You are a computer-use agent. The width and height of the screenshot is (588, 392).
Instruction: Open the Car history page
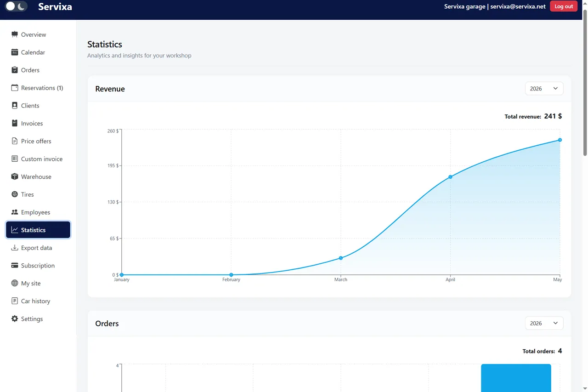38,301
